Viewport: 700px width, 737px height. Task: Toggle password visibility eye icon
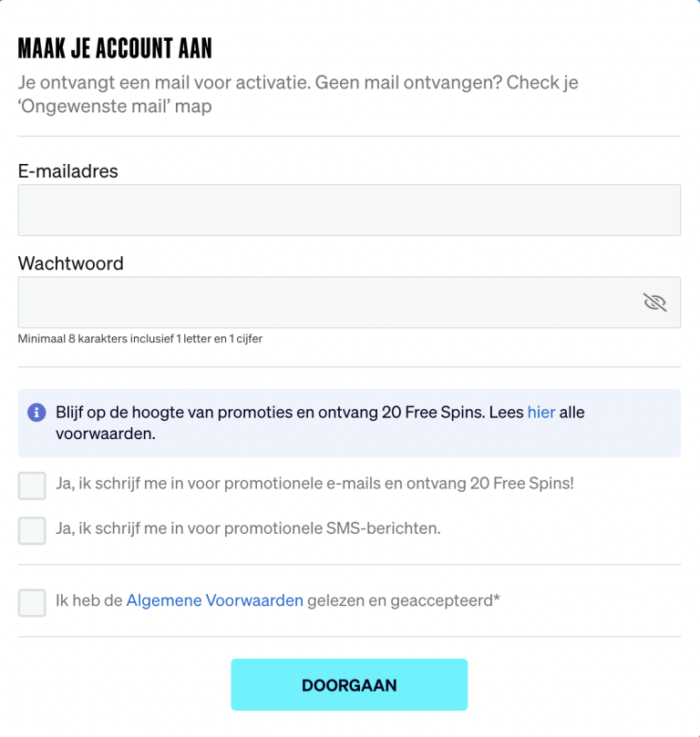click(654, 302)
